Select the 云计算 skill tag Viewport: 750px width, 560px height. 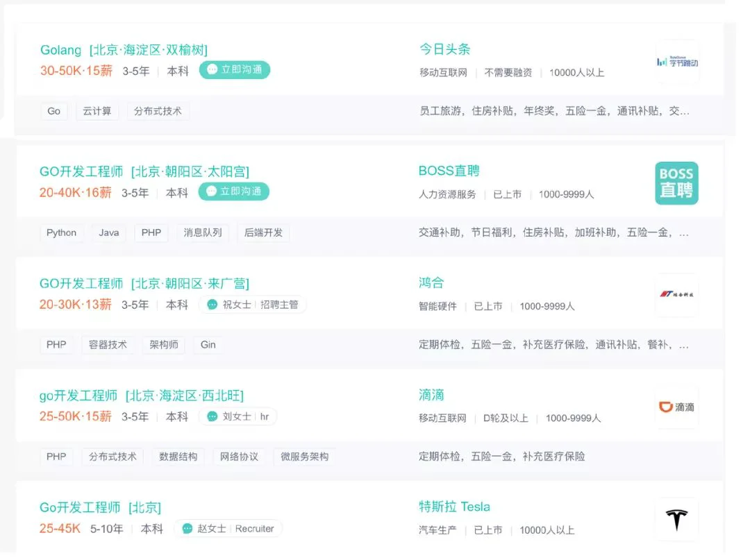97,111
